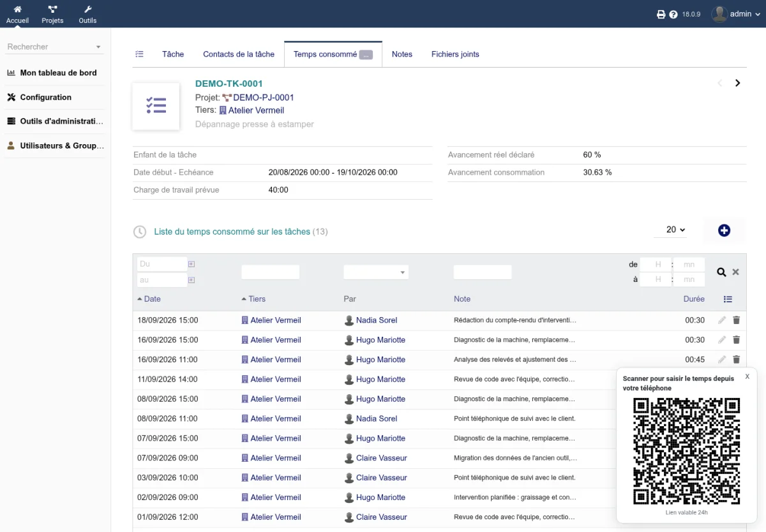
Task: Click the clock icon beside list title
Action: [140, 232]
